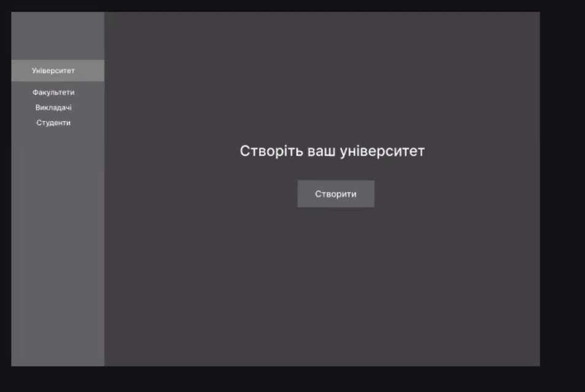585x392 pixels.
Task: Open the Факультети section in sidebar
Action: [x=53, y=93]
